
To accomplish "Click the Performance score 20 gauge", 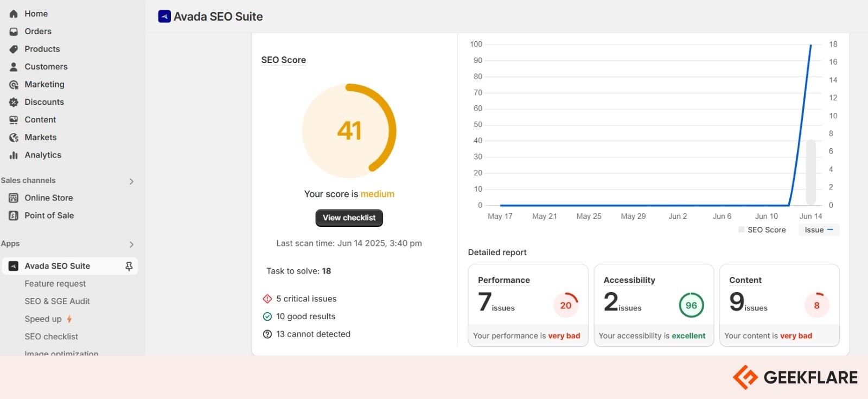I will click(566, 305).
